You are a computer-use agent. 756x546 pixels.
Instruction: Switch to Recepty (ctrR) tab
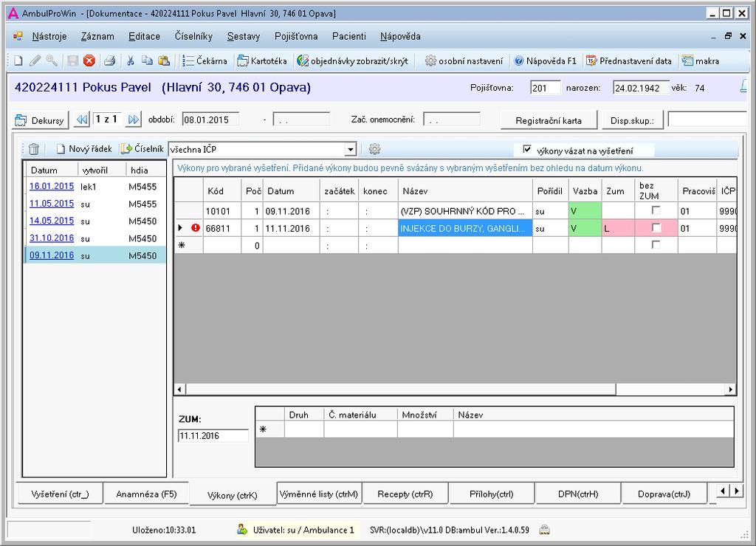405,494
